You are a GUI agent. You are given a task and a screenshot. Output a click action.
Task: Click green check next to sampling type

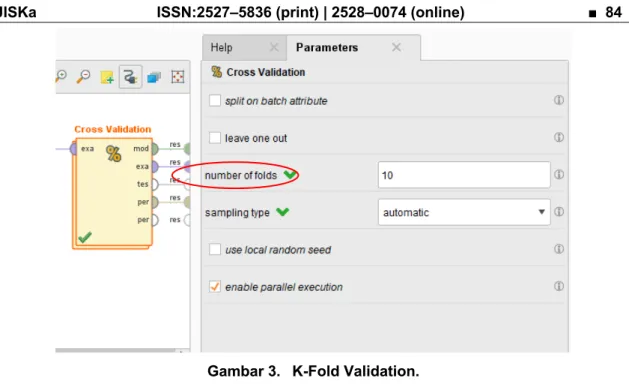282,211
